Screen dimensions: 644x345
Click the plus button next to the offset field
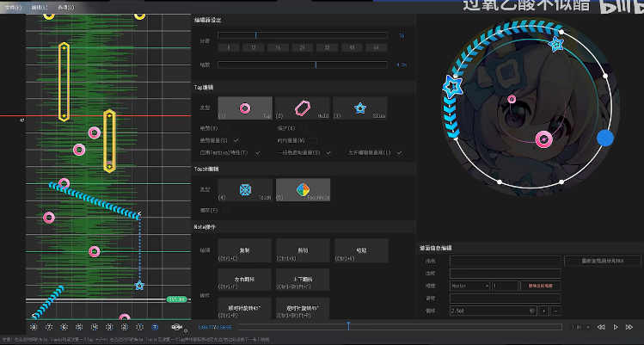pos(543,311)
